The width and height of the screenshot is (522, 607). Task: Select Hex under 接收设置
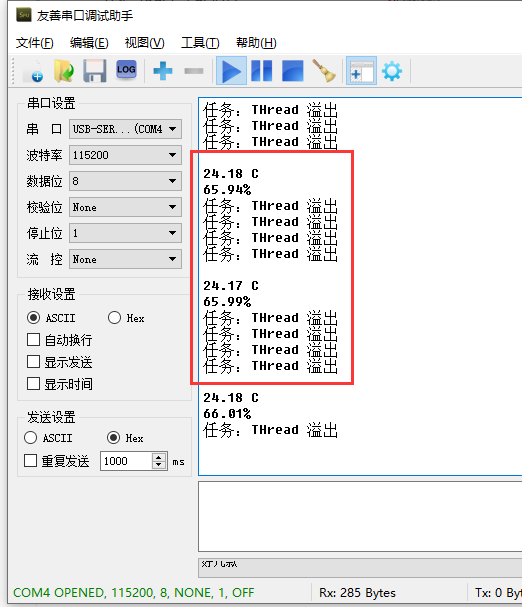(126, 318)
